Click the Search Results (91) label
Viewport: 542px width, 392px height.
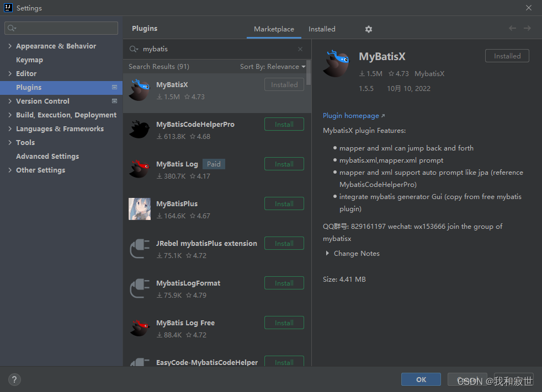[158, 67]
